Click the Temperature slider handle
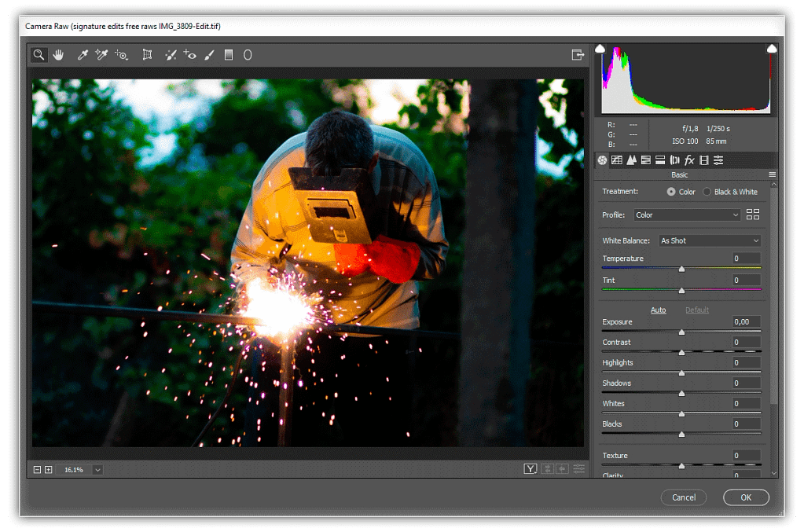 (681, 269)
